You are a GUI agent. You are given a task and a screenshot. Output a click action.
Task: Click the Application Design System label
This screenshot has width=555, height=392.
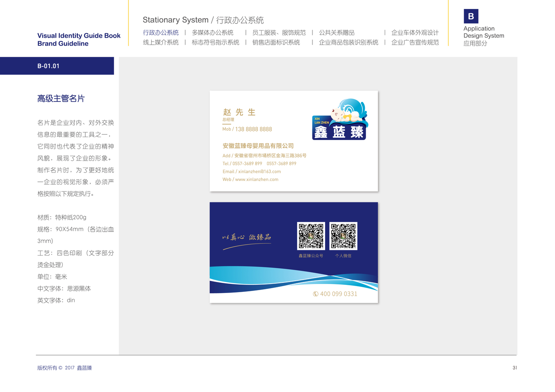484,32
